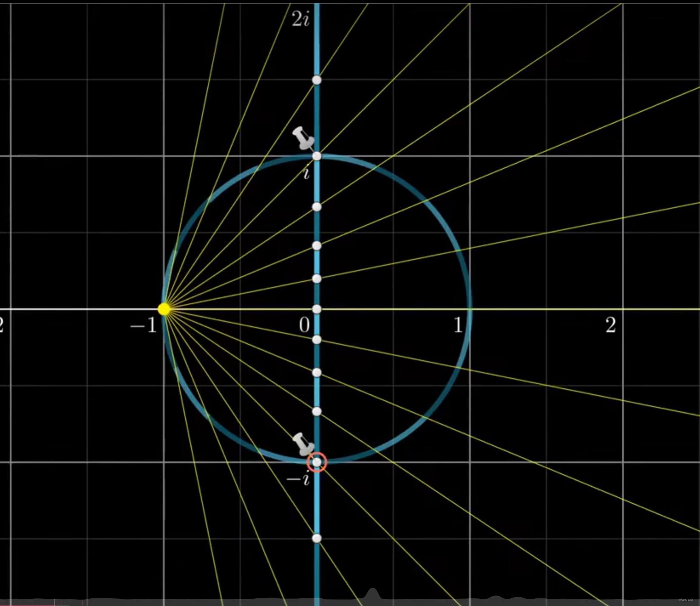700x606 pixels.
Task: Select the topmost white dot above i
Action: point(317,79)
